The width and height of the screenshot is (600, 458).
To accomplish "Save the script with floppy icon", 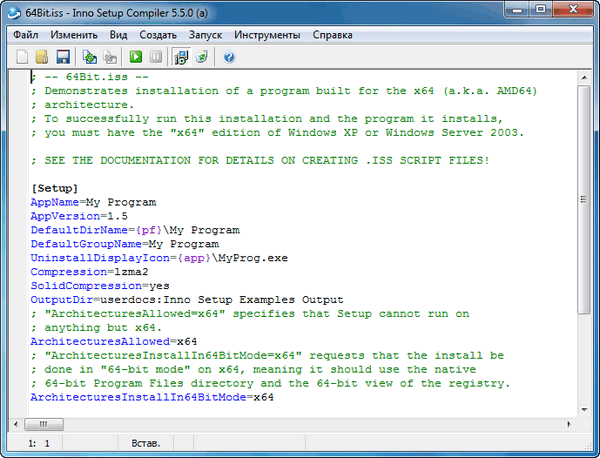I will pyautogui.click(x=63, y=57).
